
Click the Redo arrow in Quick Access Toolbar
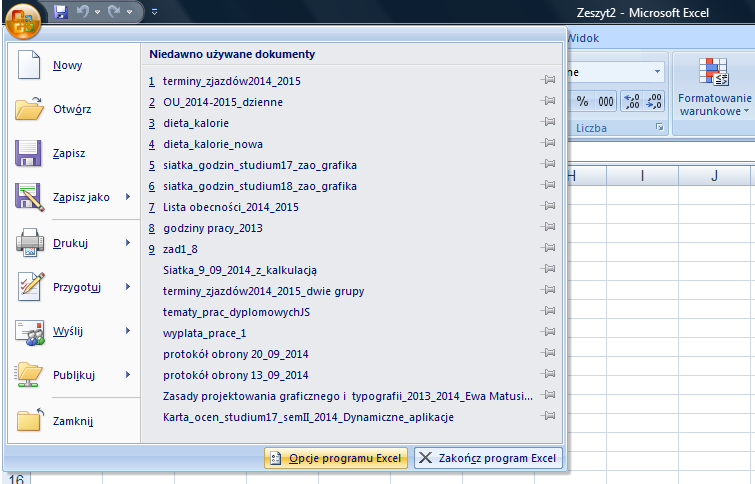[114, 12]
